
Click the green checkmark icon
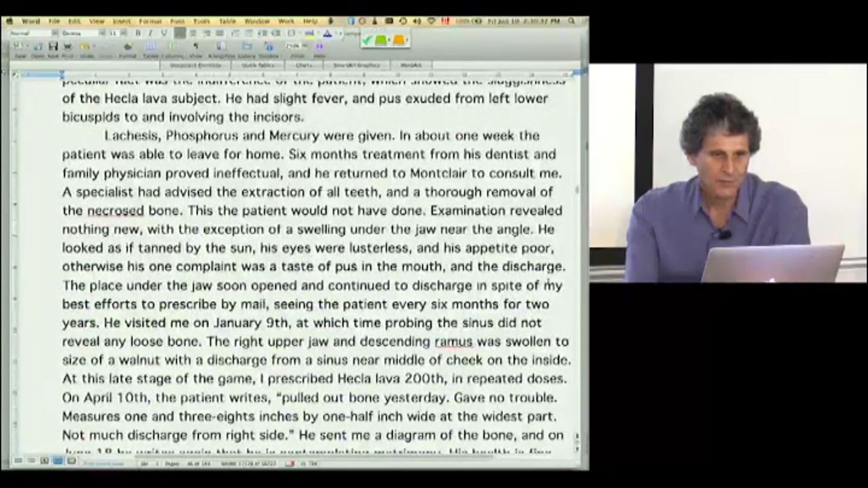click(x=367, y=41)
